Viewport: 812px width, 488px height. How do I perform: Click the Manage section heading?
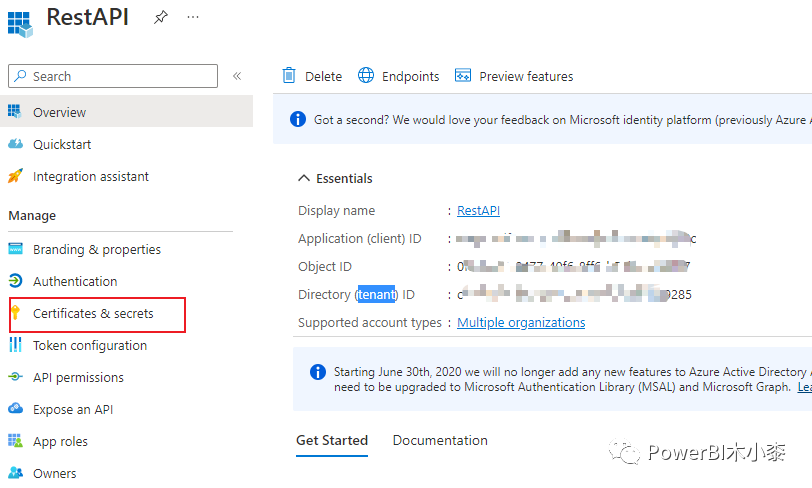pos(32,216)
